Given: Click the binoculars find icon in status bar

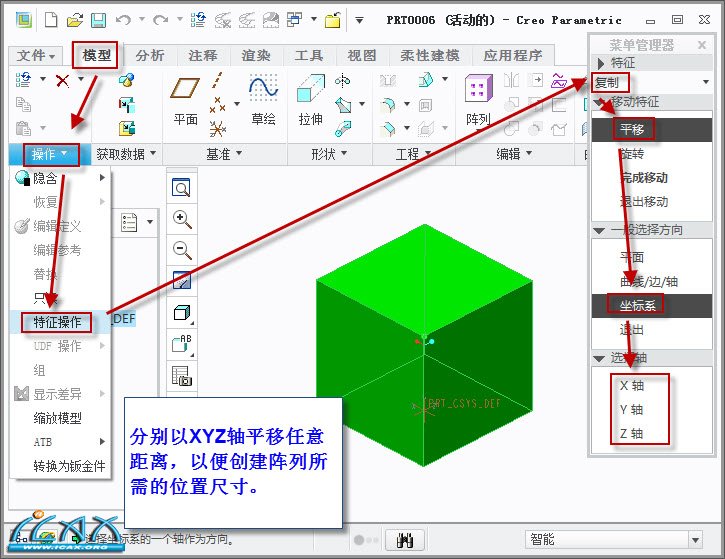Looking at the screenshot, I should [x=405, y=540].
